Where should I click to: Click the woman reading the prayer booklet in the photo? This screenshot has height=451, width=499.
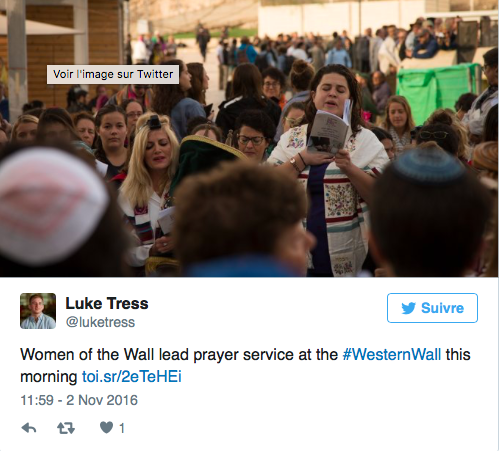(x=330, y=170)
